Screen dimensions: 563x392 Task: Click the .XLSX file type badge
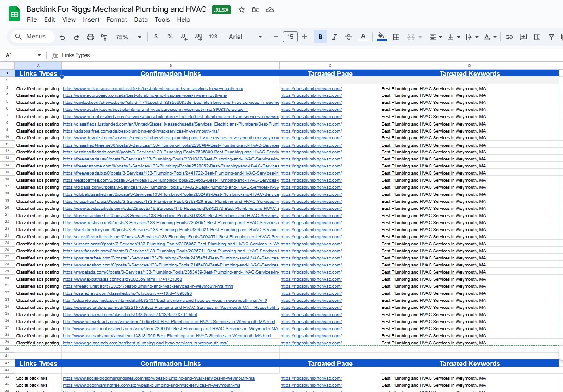[x=221, y=10]
